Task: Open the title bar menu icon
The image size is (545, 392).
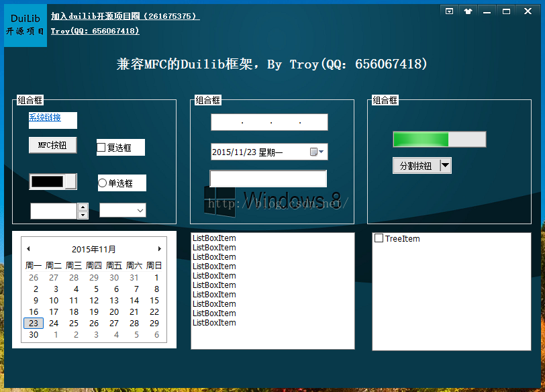Action: (x=449, y=11)
